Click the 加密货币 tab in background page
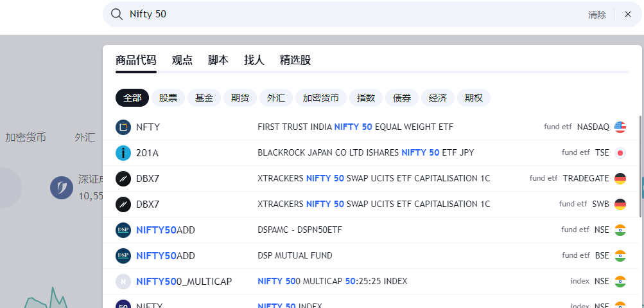Image resolution: width=644 pixels, height=308 pixels. pos(26,138)
